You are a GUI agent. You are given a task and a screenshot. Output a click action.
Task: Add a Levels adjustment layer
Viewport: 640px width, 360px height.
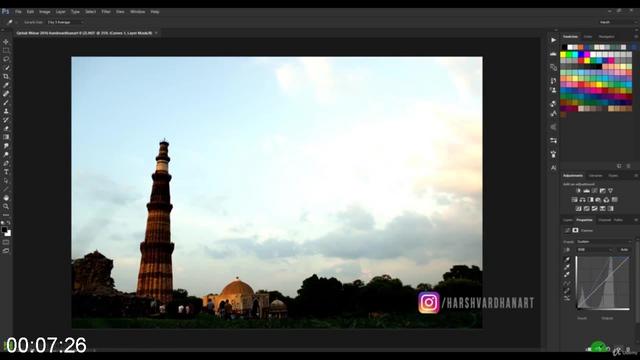pos(587,191)
